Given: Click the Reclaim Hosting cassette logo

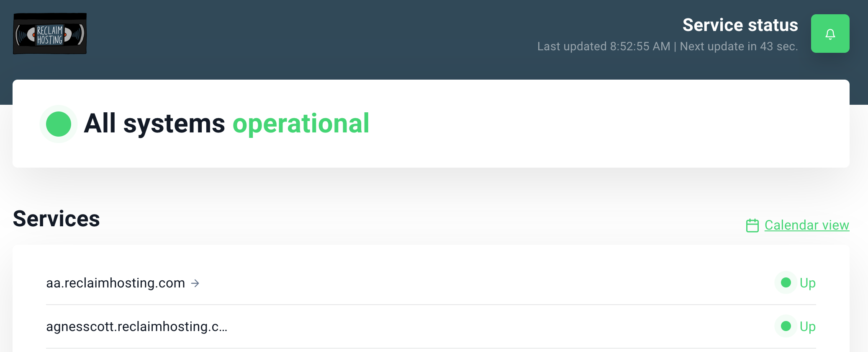Looking at the screenshot, I should (50, 34).
